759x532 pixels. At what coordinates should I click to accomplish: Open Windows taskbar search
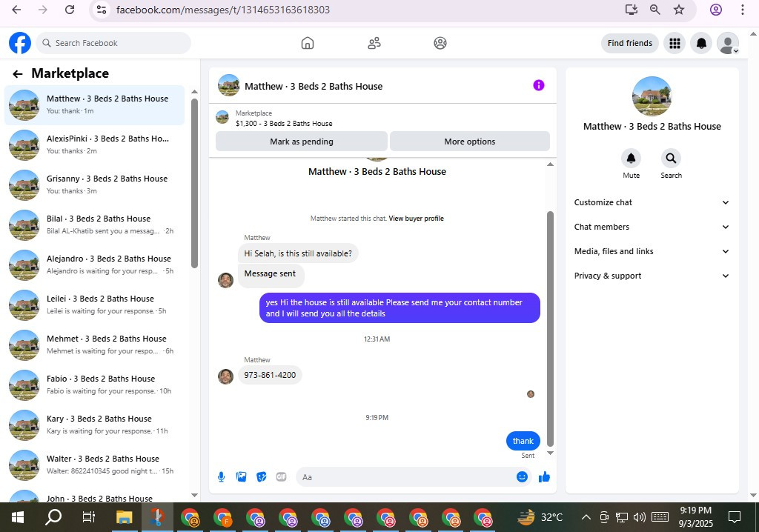[x=53, y=517]
